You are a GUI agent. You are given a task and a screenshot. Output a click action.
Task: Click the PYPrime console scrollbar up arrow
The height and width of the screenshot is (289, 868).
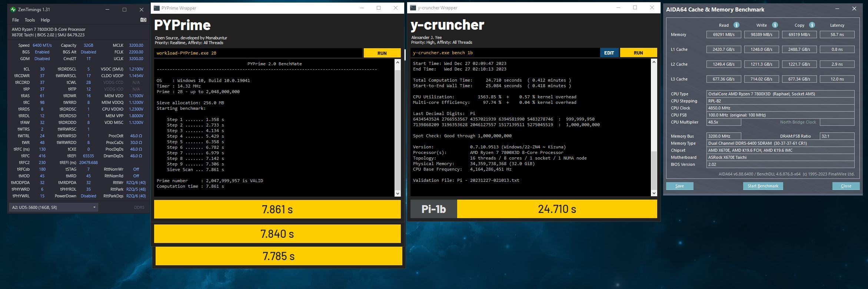point(398,62)
